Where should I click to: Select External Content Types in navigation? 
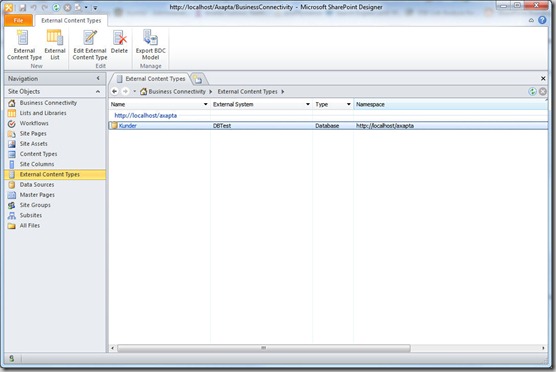pos(55,174)
